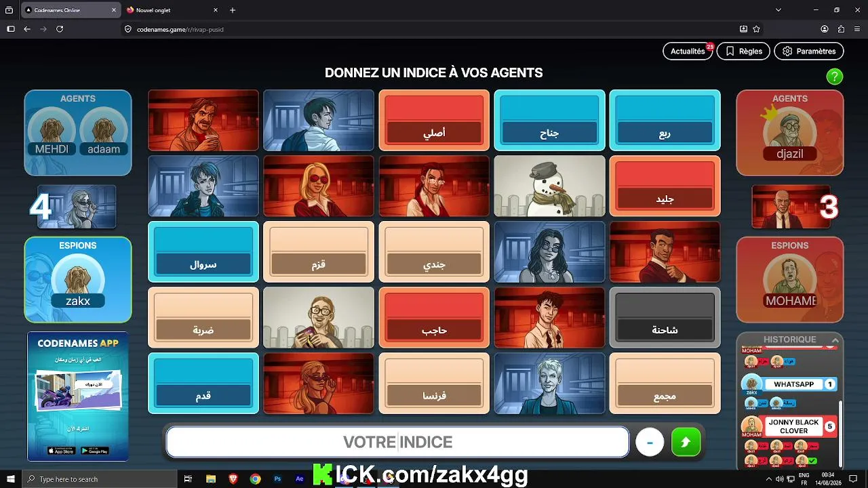Open Google Chrome from the taskbar

(255, 479)
